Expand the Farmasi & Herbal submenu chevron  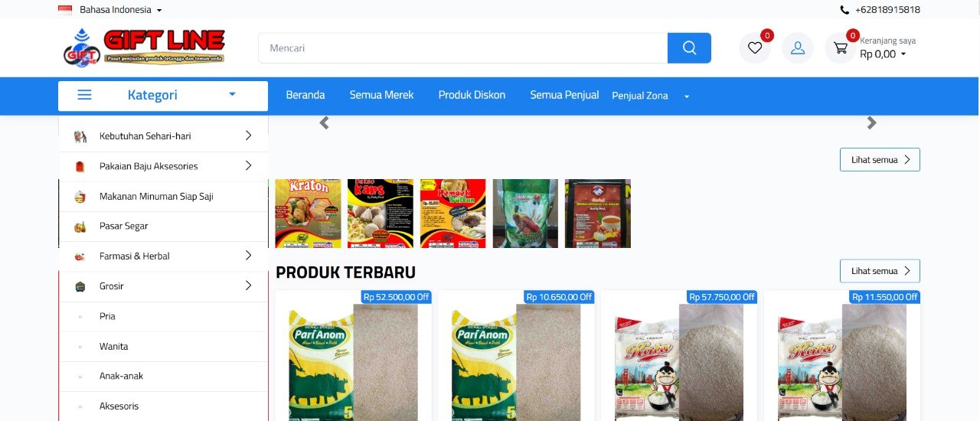click(x=248, y=256)
